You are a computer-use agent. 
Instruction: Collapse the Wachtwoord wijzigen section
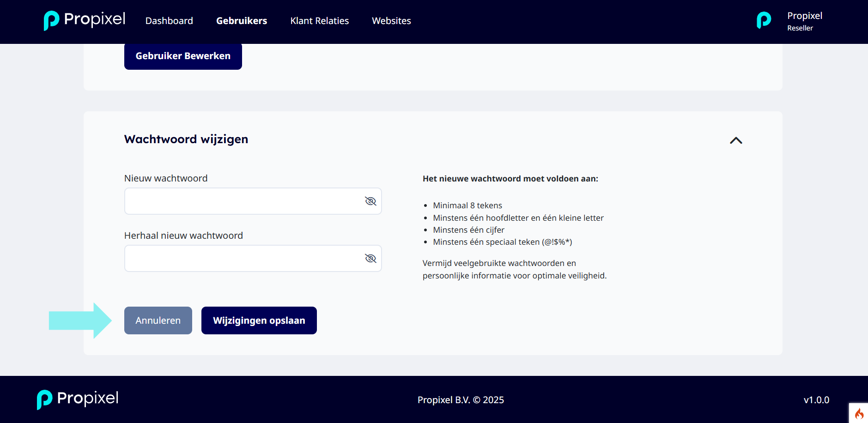click(x=736, y=140)
